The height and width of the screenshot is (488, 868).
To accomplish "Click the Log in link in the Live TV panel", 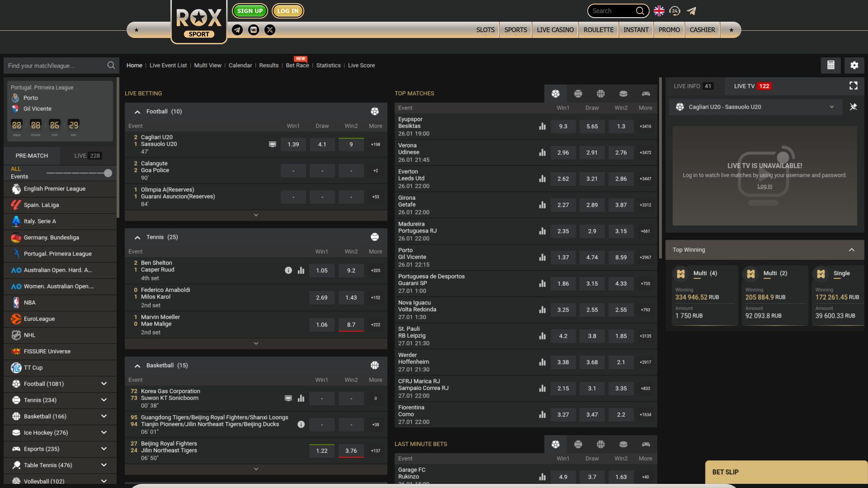I will coord(764,186).
